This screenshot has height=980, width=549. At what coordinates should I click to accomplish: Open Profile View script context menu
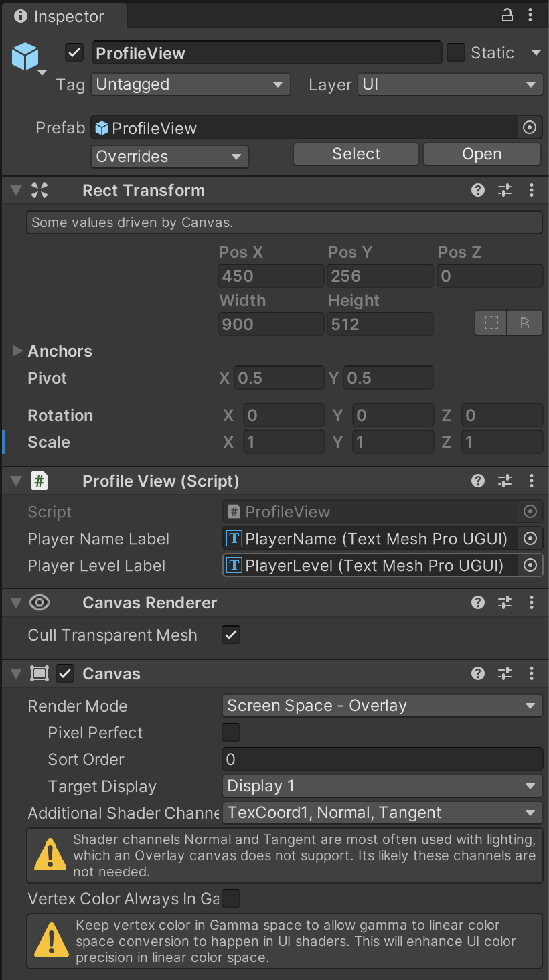point(532,481)
